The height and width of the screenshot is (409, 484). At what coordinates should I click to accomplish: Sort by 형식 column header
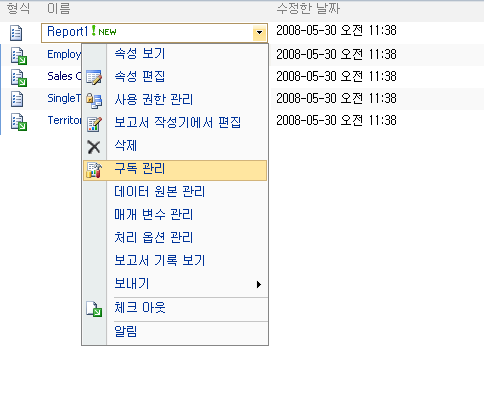(x=18, y=8)
